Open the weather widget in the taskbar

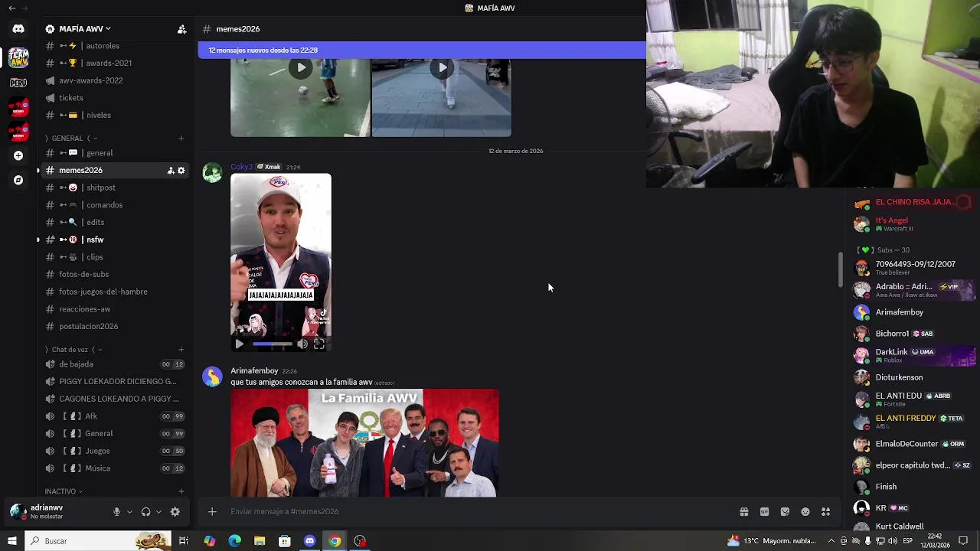(x=772, y=541)
